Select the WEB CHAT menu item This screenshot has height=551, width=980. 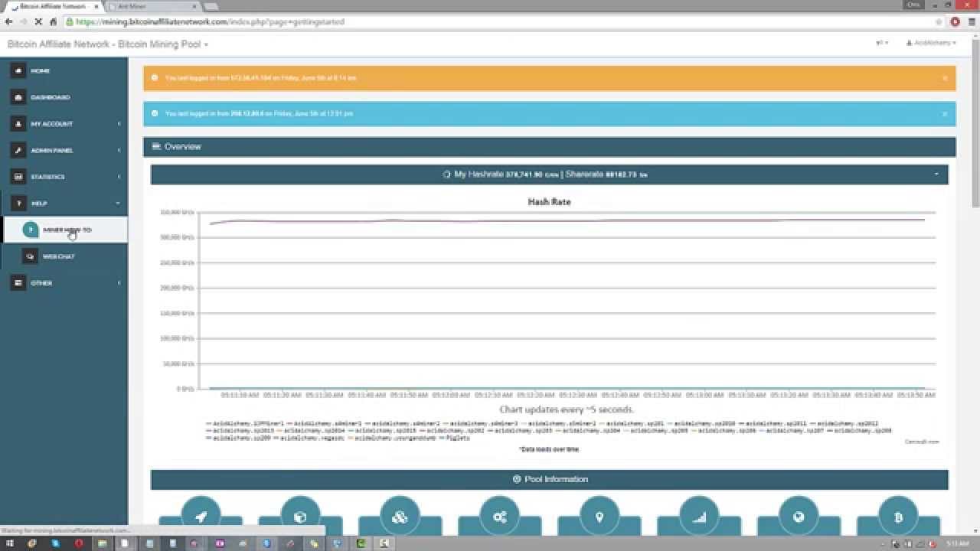click(66, 256)
